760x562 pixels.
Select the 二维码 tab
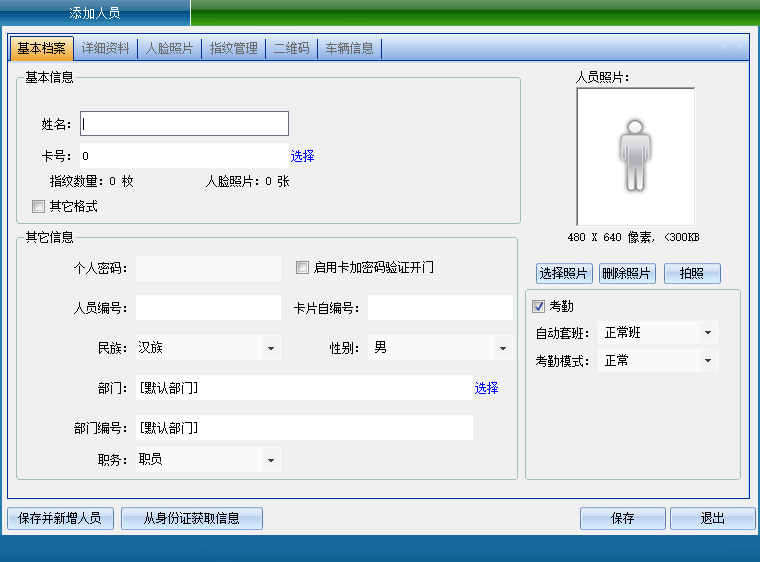tap(291, 48)
